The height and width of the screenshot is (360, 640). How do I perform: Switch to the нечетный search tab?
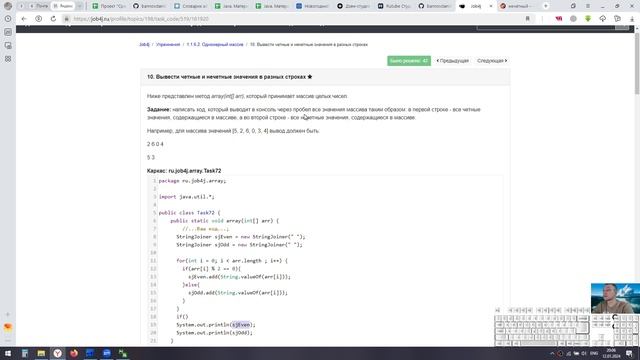click(517, 6)
